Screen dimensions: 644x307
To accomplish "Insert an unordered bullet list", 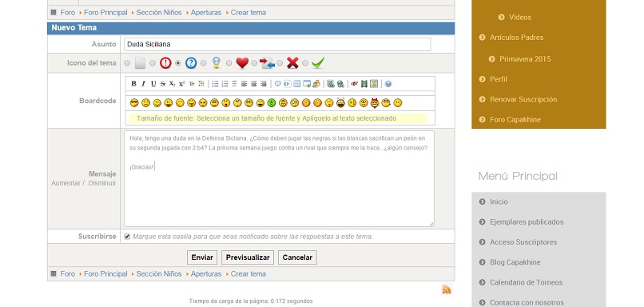I will pos(215,84).
